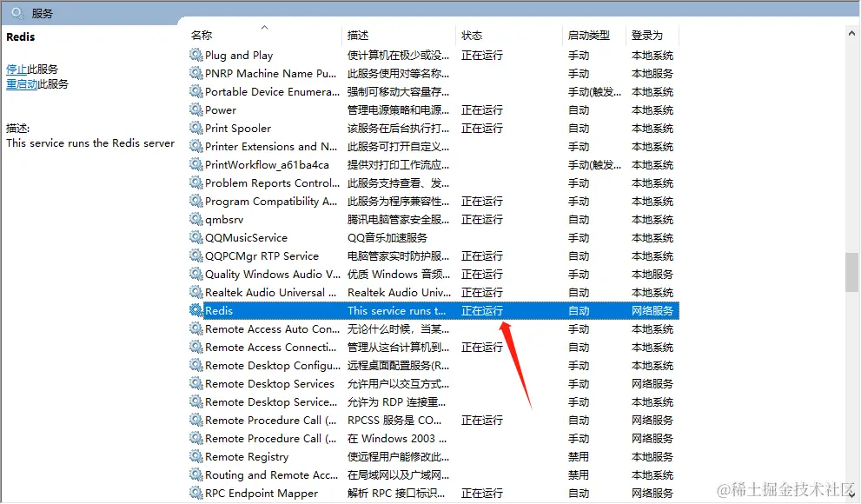The width and height of the screenshot is (861, 504).
Task: Sort by the 启动类型 column header
Action: tap(589, 35)
